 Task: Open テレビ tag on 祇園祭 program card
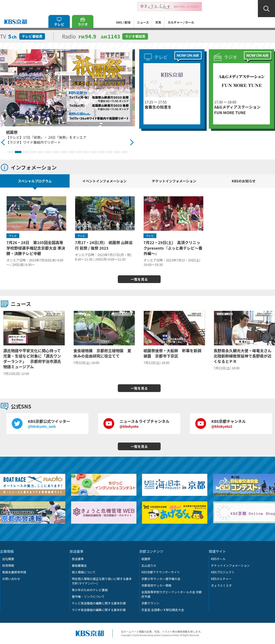81,236
